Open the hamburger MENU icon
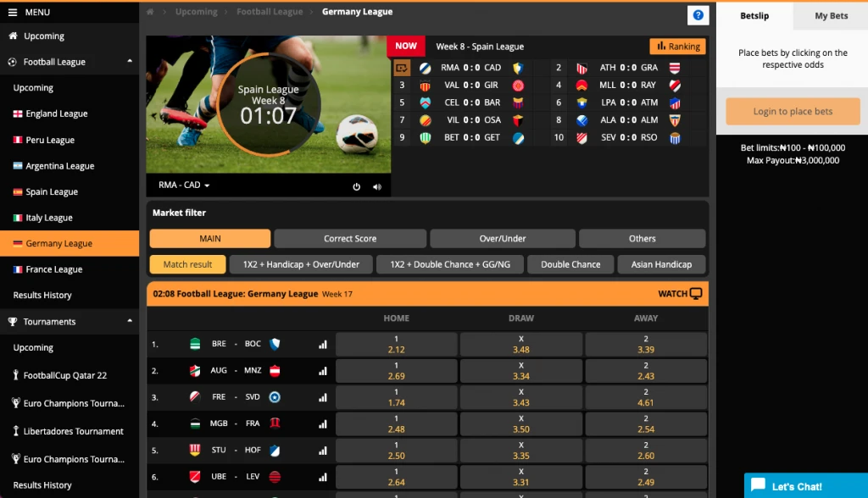Image resolution: width=868 pixels, height=498 pixels. pos(13,13)
